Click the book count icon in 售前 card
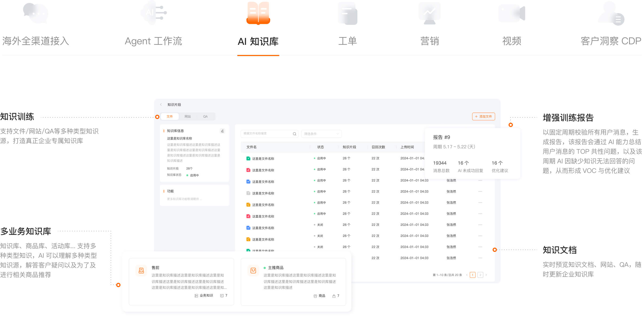This screenshot has width=644, height=317. tap(222, 296)
